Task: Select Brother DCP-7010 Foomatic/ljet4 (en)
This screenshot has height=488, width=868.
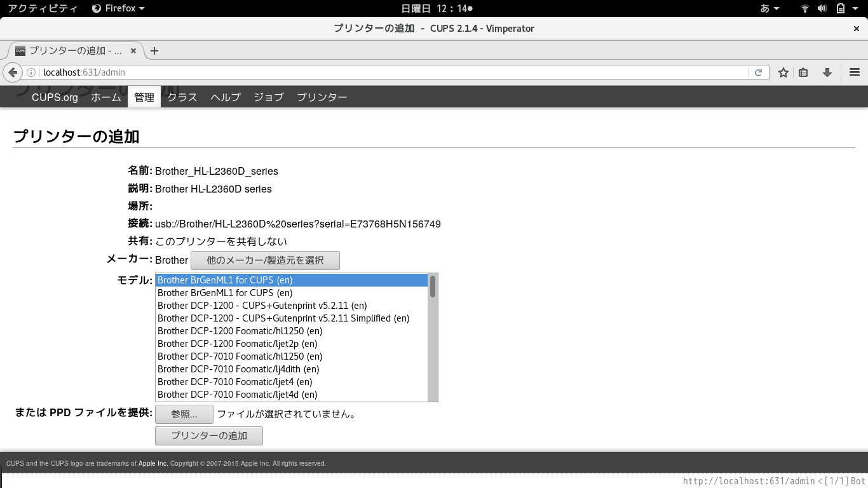Action: [292, 382]
